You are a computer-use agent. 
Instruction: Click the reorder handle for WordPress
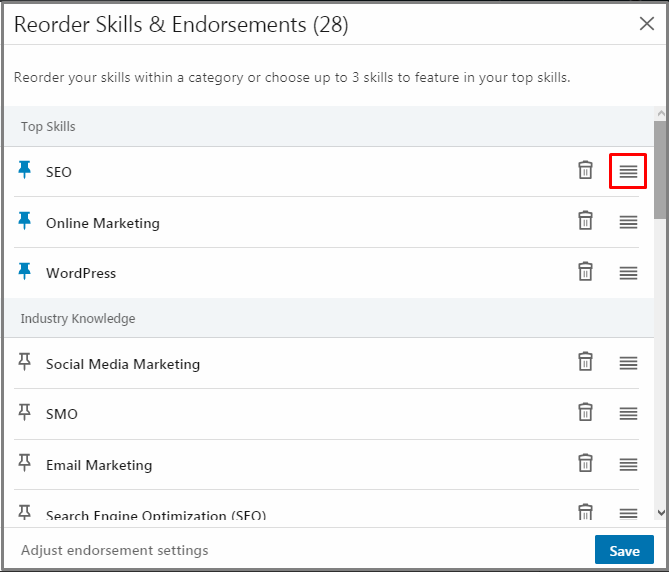[628, 273]
